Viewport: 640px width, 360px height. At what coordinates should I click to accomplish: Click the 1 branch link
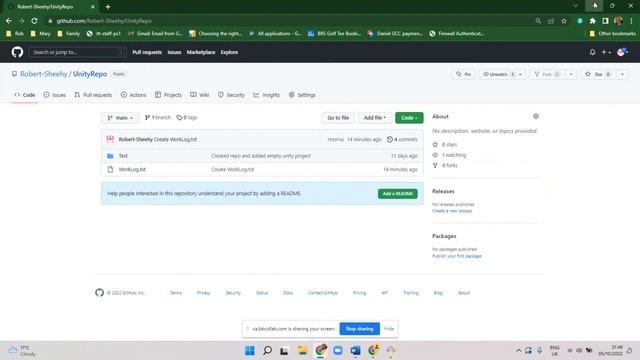click(x=158, y=118)
